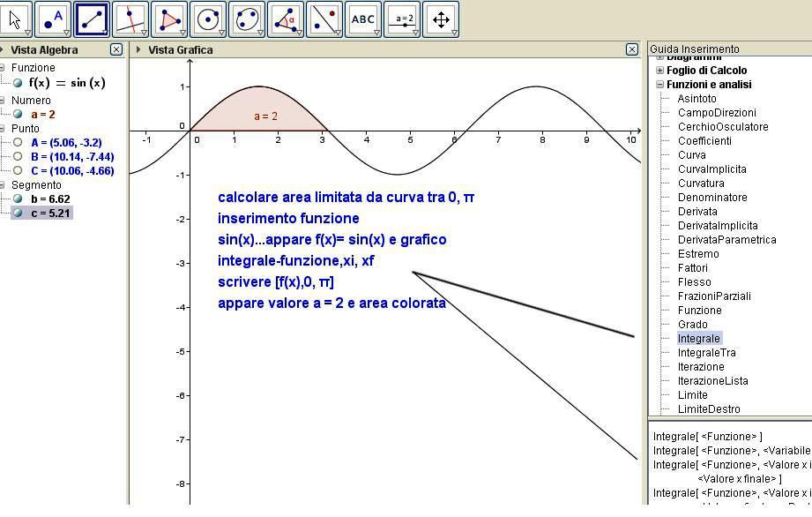Select the FrazioniParziali command

click(x=714, y=296)
